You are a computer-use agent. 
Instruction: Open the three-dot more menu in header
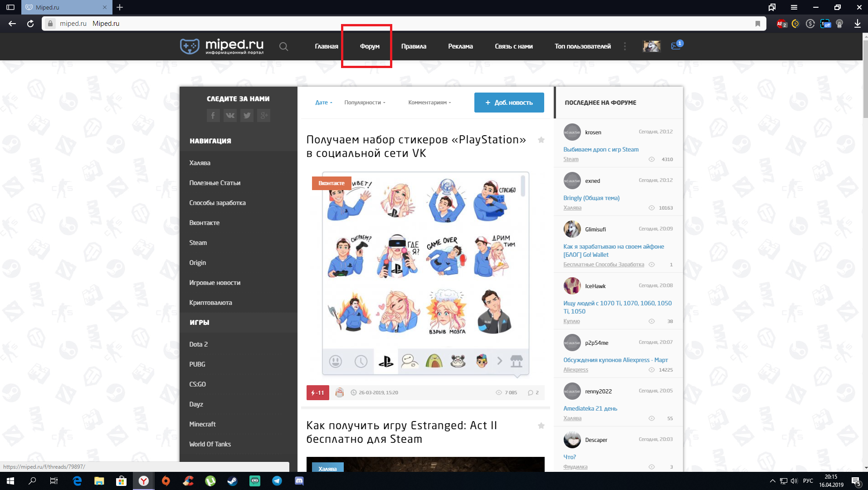pos(625,46)
